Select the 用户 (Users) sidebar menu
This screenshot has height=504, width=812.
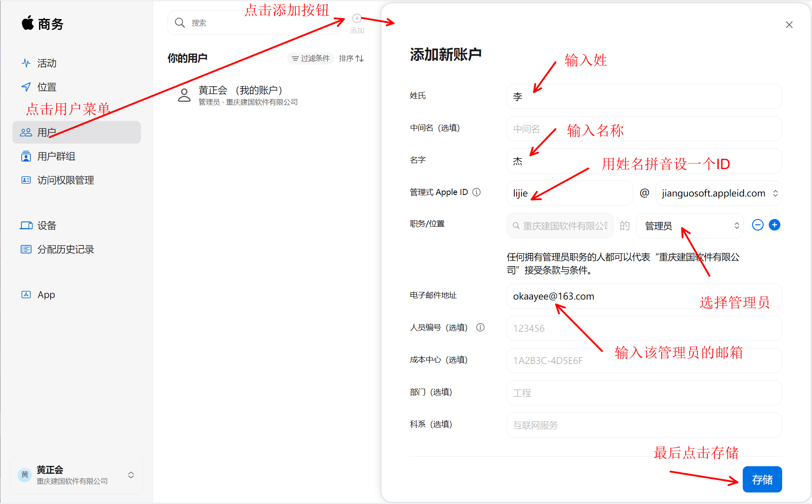(x=76, y=132)
